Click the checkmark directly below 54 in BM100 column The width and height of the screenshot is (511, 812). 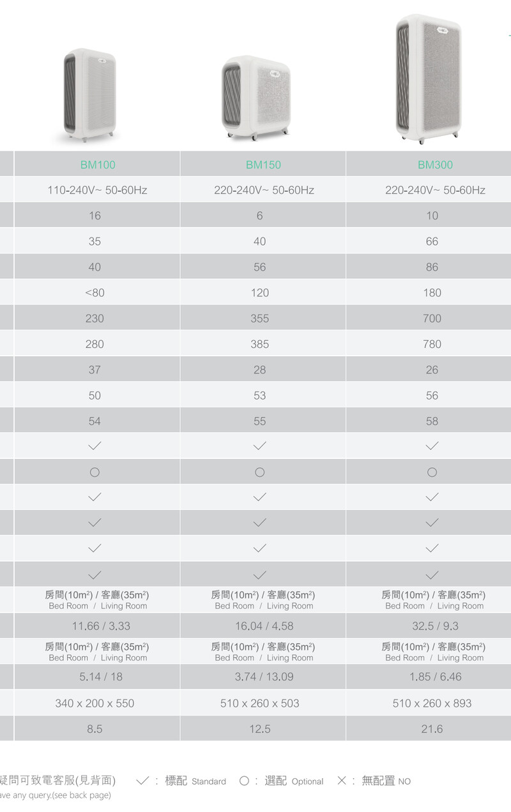coord(95,446)
